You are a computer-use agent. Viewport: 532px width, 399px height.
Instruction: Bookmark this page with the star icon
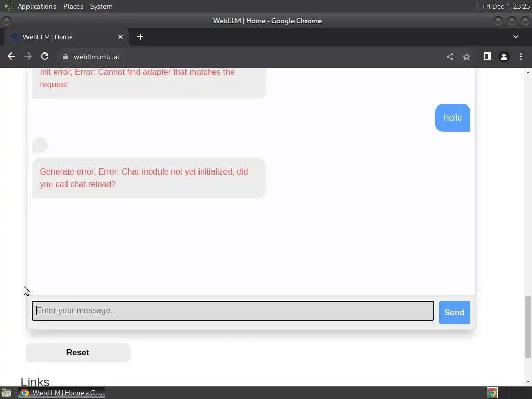467,57
